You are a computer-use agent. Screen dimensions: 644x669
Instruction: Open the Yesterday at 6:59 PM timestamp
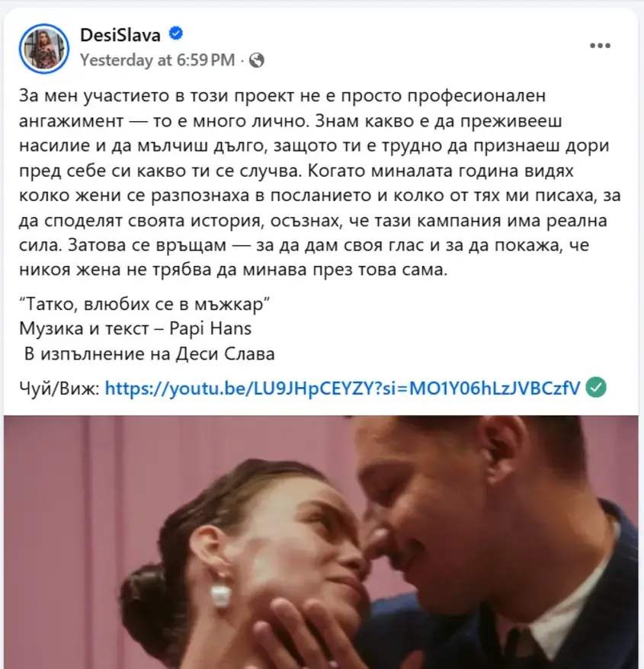point(158,60)
